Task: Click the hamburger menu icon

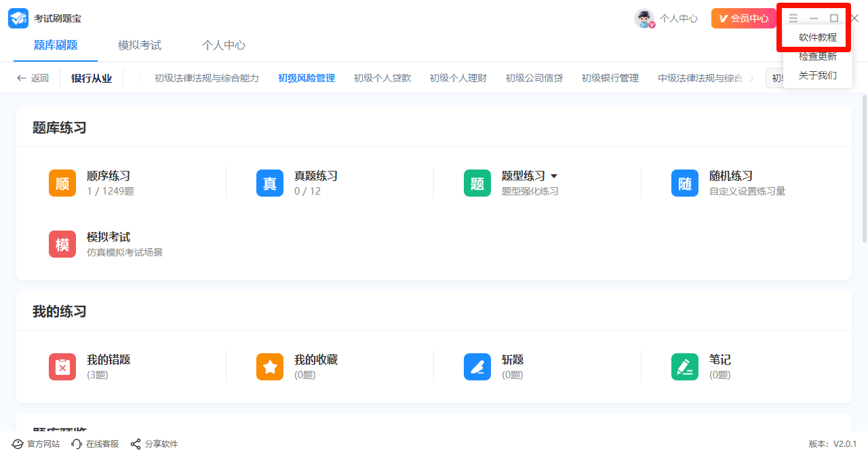Action: click(793, 18)
